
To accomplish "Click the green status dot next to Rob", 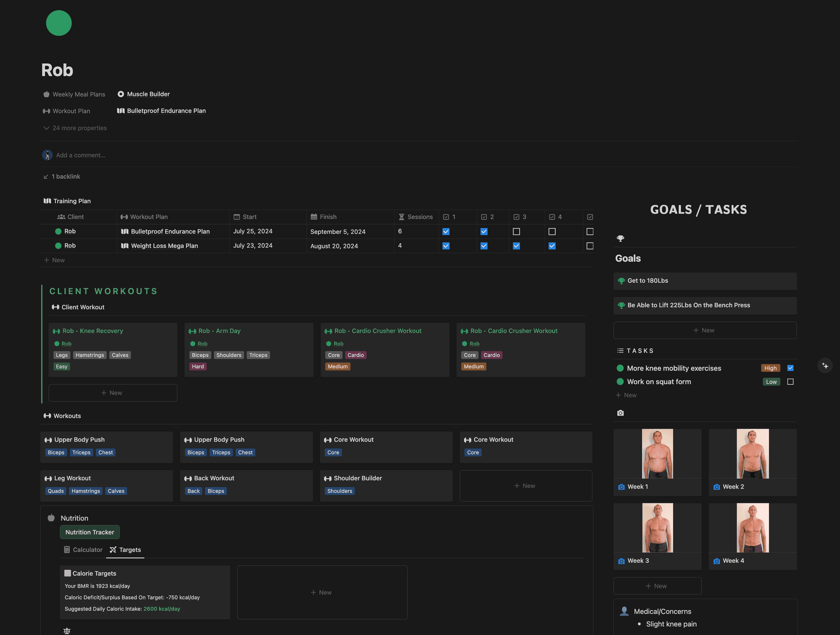I will pos(59,231).
